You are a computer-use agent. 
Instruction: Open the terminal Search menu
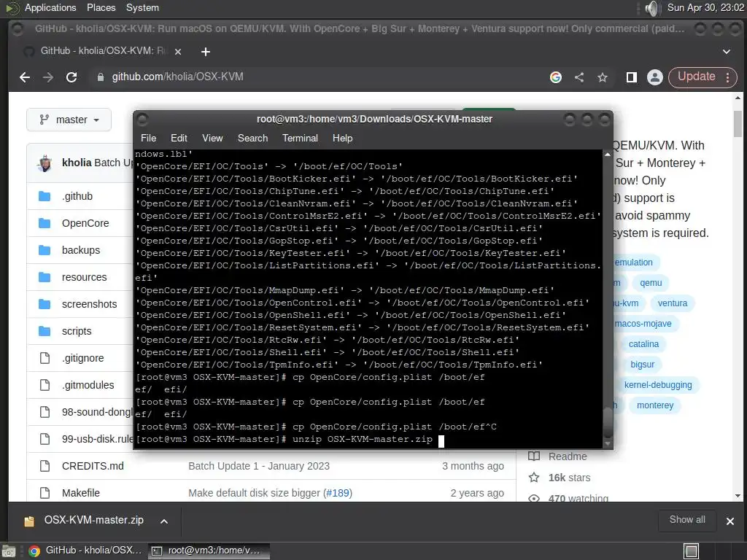tap(252, 138)
